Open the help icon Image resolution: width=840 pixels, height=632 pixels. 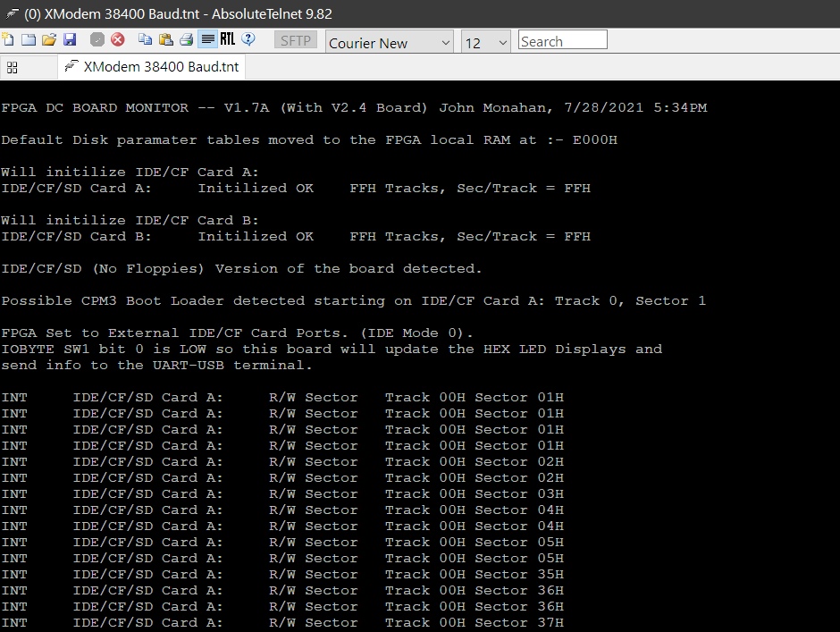[248, 39]
